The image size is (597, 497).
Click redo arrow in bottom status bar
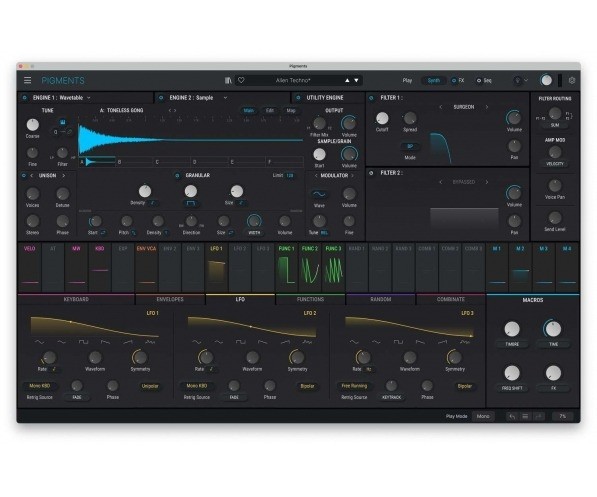click(x=538, y=416)
